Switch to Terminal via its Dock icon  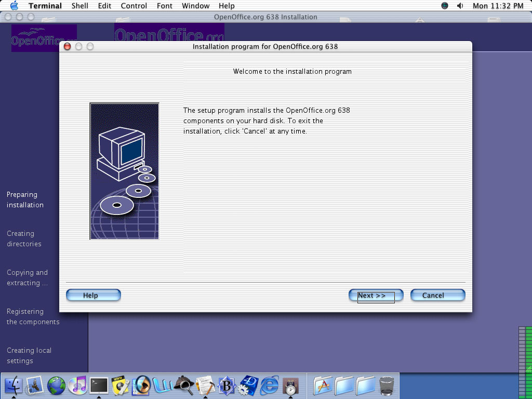click(x=99, y=386)
